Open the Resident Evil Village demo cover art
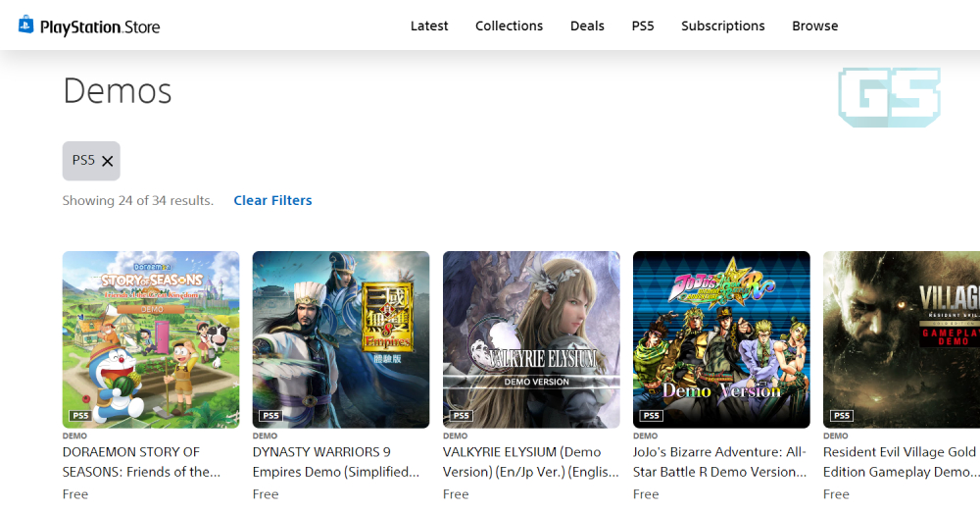 902,339
